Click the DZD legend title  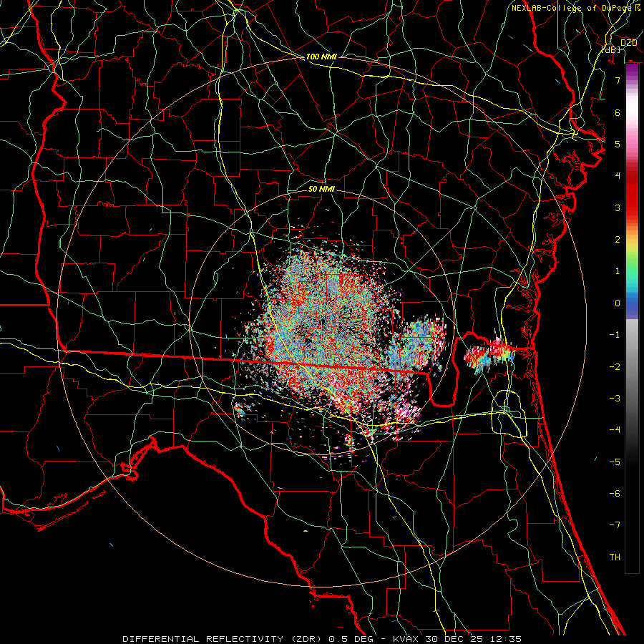click(x=629, y=43)
